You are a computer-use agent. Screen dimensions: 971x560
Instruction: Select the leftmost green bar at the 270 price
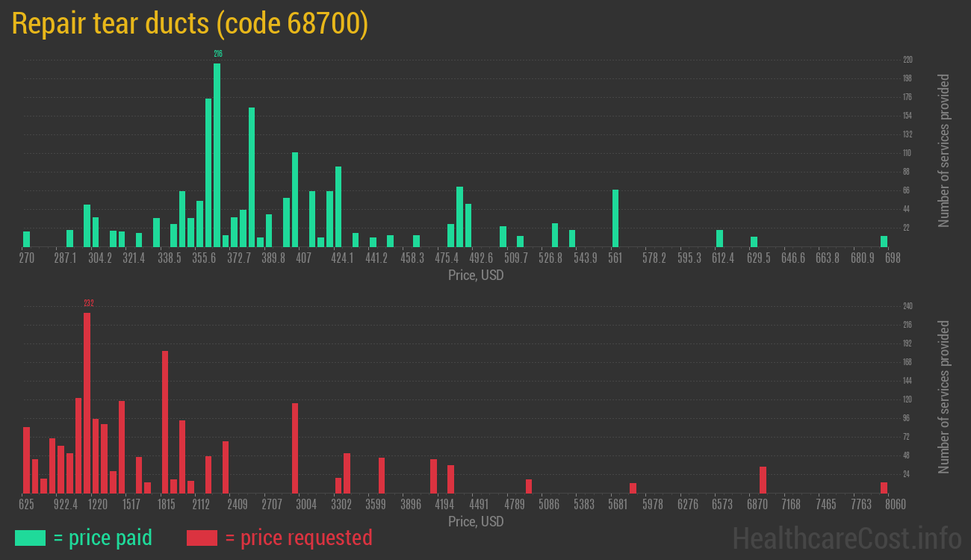27,239
